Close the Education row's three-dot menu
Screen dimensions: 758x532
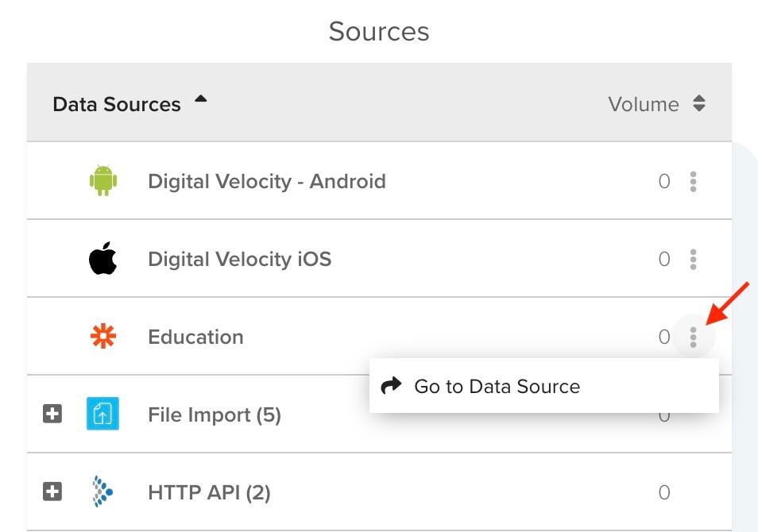click(693, 337)
